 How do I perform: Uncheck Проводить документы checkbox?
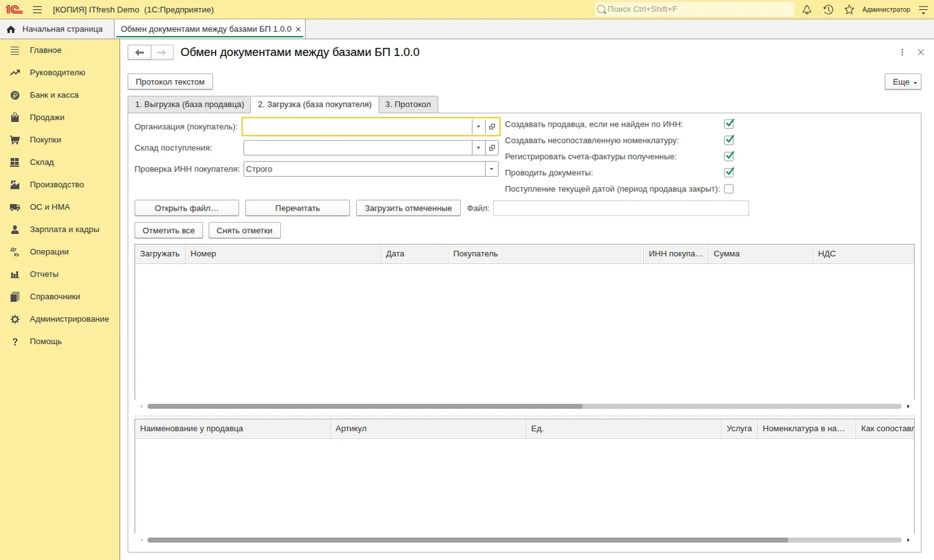coord(729,173)
